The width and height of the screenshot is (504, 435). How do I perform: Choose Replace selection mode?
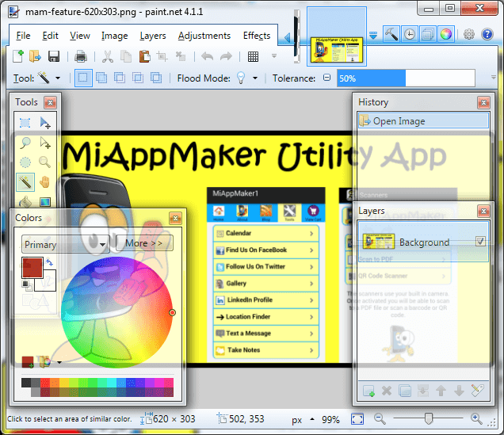pyautogui.click(x=83, y=78)
